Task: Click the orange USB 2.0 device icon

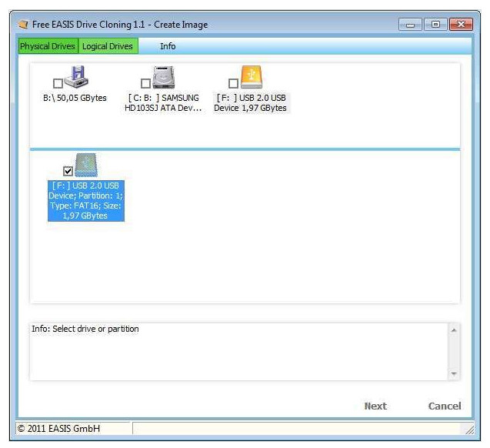Action: pyautogui.click(x=252, y=77)
